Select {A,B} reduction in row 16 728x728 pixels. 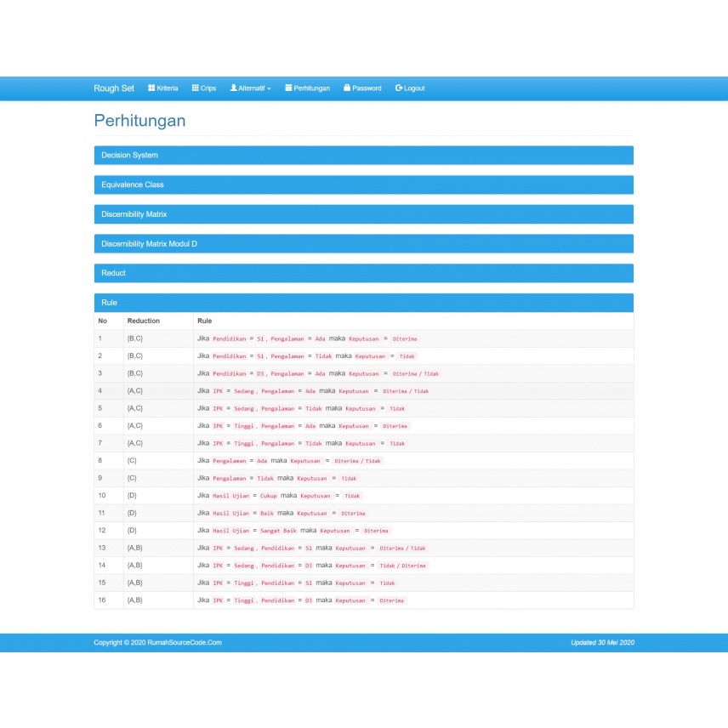coord(135,600)
